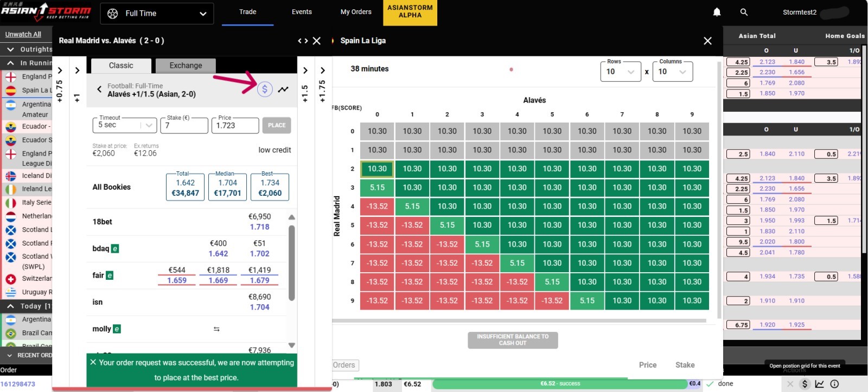Switch to the Events tab

tap(302, 12)
